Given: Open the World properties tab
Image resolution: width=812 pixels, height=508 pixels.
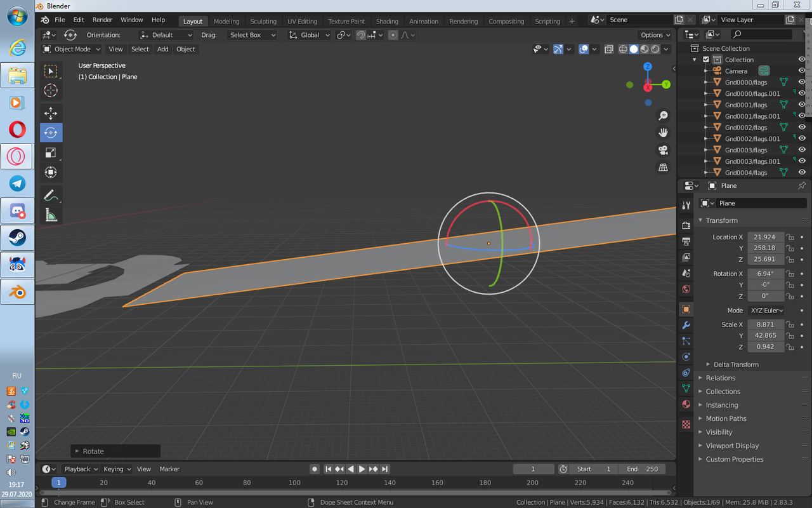Looking at the screenshot, I should [x=686, y=289].
